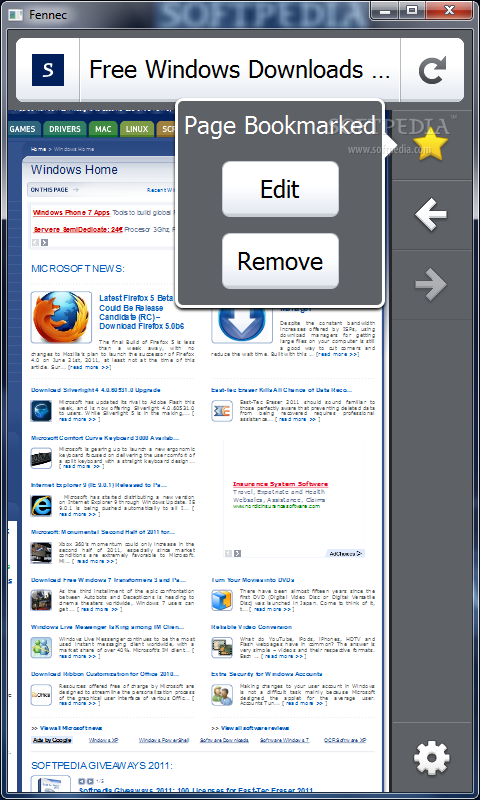Click the Softpedia favicon in the address bar
480x800 pixels.
click(48, 70)
